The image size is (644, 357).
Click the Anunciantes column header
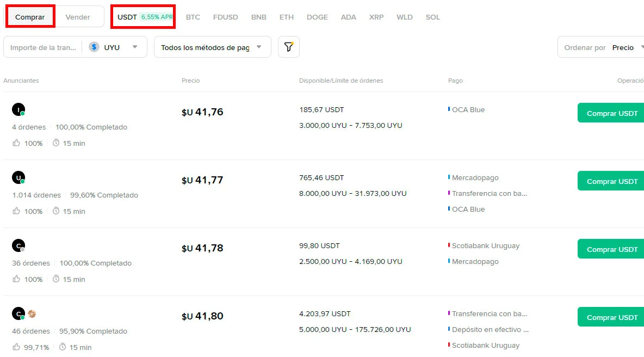click(21, 81)
